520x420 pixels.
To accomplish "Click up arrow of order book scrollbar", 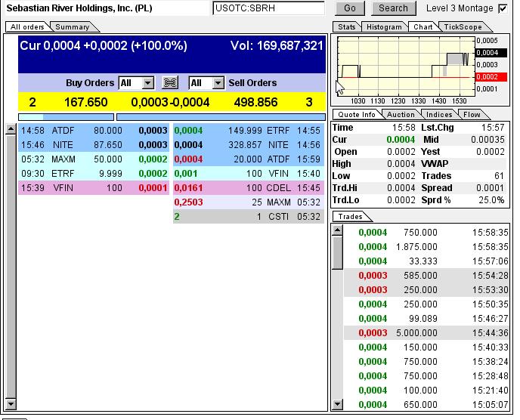I will [11, 128].
